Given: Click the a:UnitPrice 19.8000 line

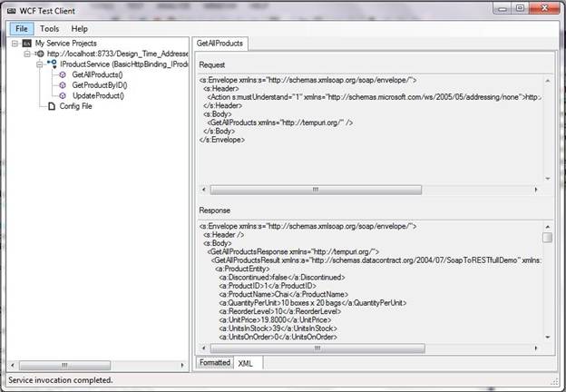Looking at the screenshot, I should click(275, 320).
